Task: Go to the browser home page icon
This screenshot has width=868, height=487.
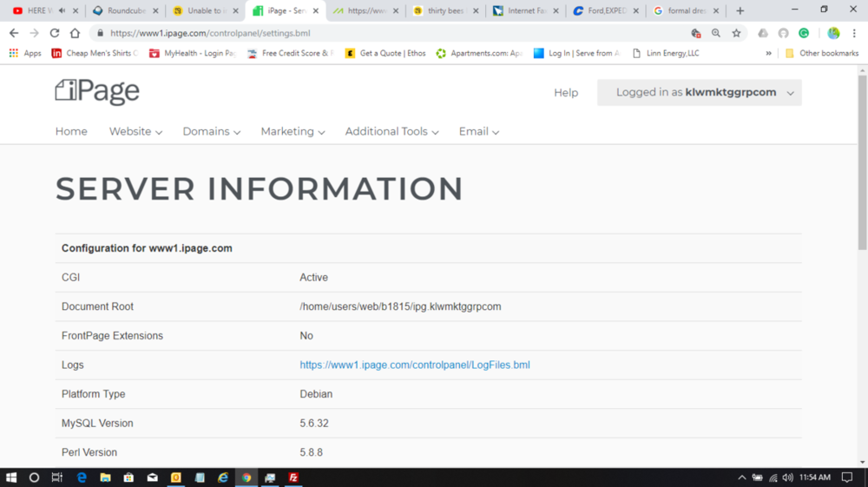Action: (75, 33)
